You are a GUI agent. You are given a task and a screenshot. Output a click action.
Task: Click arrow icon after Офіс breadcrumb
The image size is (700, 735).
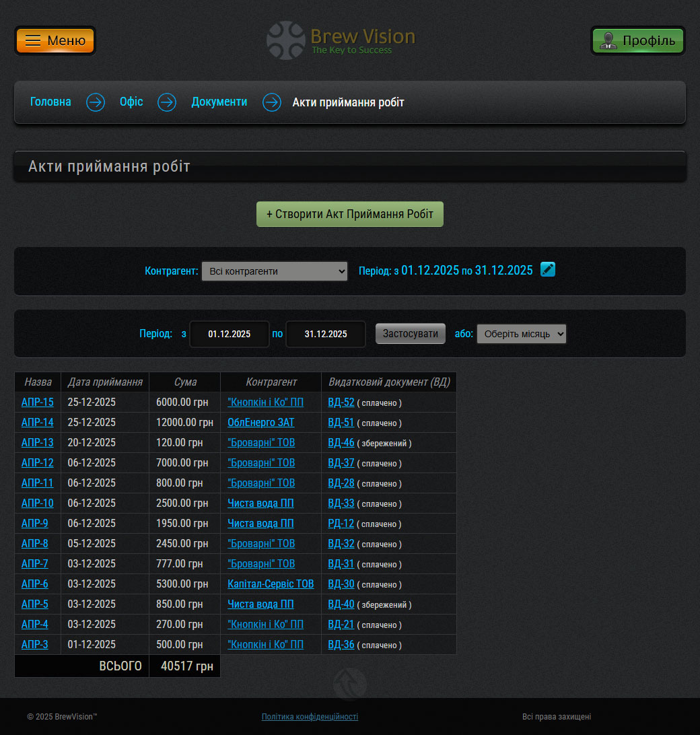(167, 102)
